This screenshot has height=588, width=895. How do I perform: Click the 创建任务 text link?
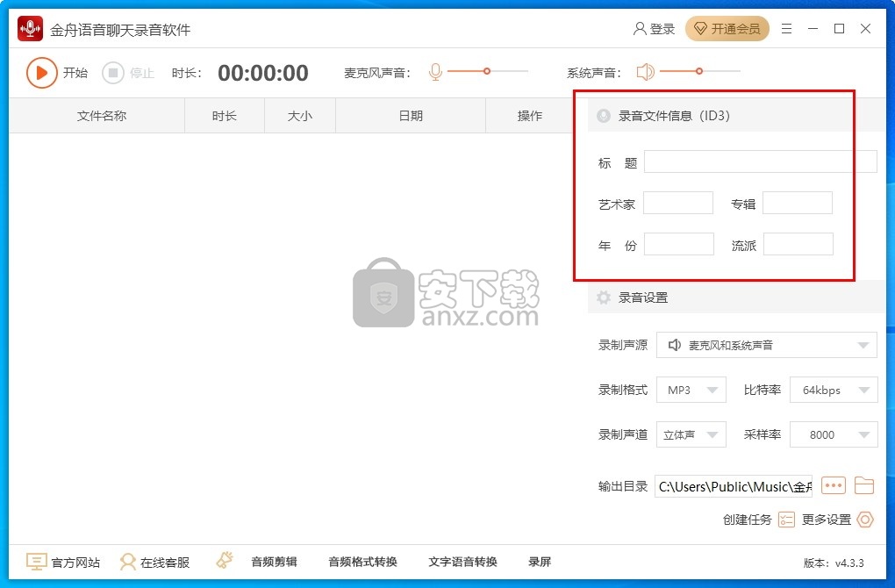(748, 520)
